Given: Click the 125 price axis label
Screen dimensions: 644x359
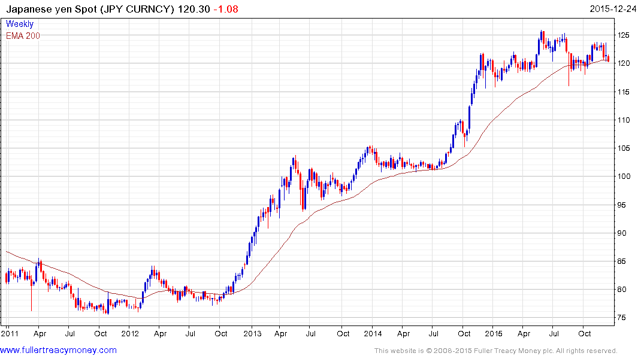Looking at the screenshot, I should coord(624,35).
